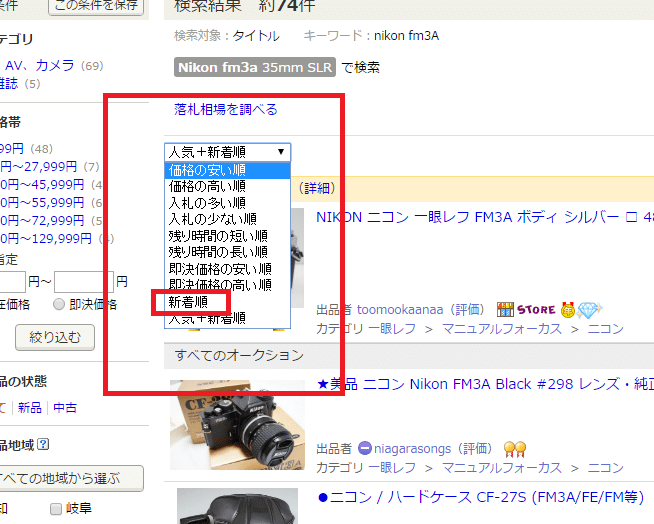Click the help question mark icon
The height and width of the screenshot is (524, 654).
click(x=43, y=445)
